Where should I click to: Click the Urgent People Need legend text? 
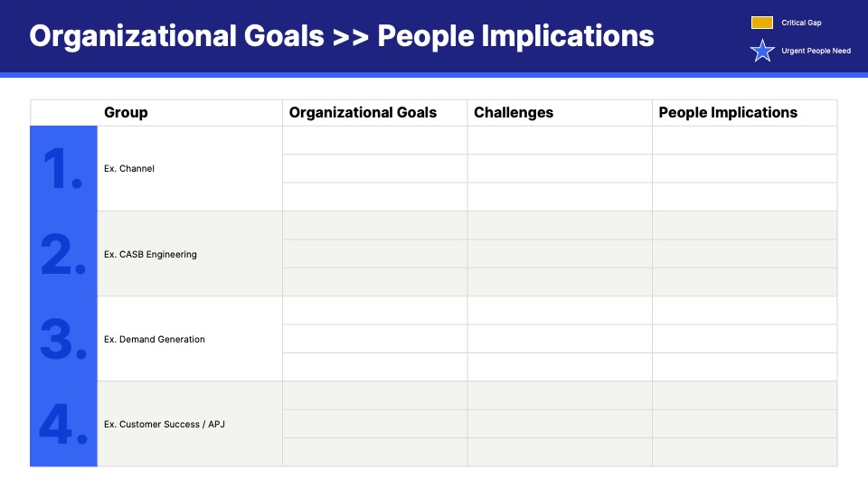tap(816, 51)
